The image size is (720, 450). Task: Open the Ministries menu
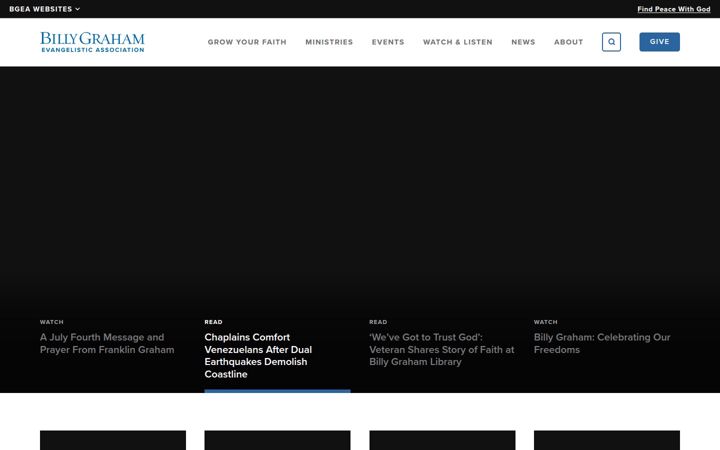(329, 42)
